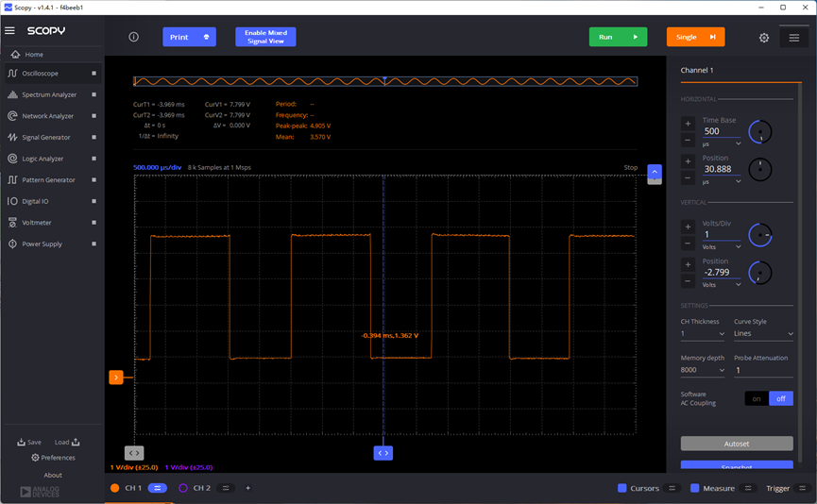This screenshot has height=504, width=817.
Task: Click the Time Base knob
Action: 760,132
